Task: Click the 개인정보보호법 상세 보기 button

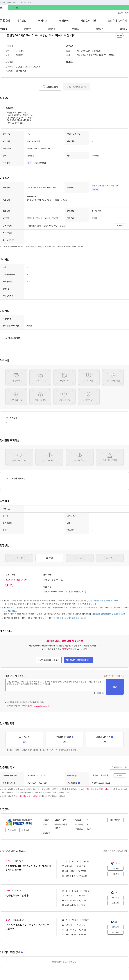Action: coord(49,660)
